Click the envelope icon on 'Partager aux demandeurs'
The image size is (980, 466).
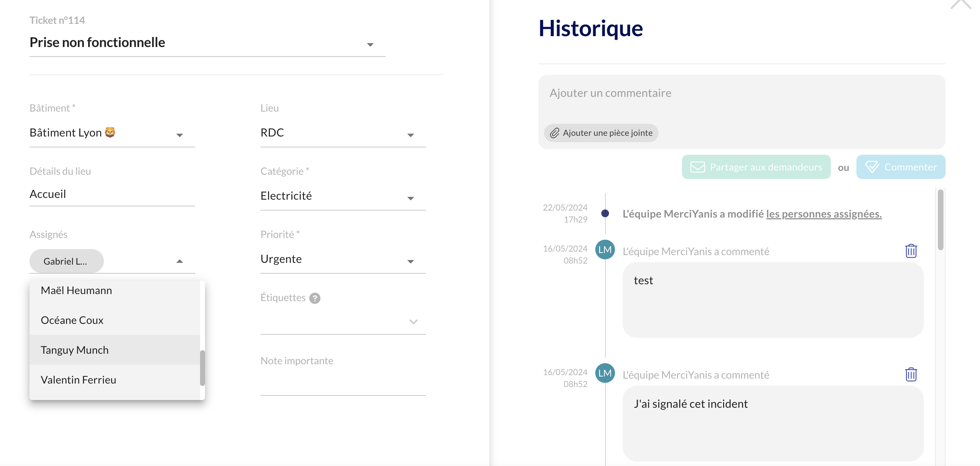click(697, 167)
